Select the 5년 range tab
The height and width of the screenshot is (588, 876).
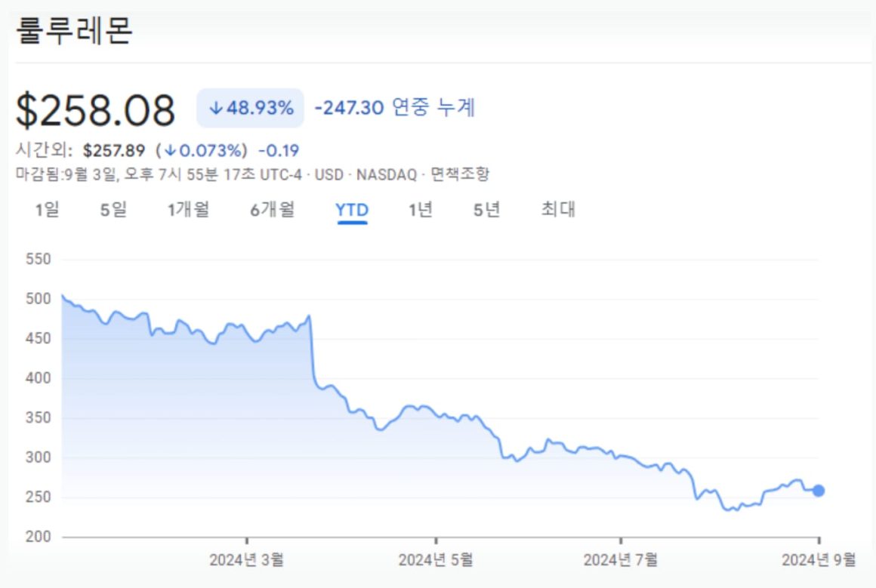(486, 209)
